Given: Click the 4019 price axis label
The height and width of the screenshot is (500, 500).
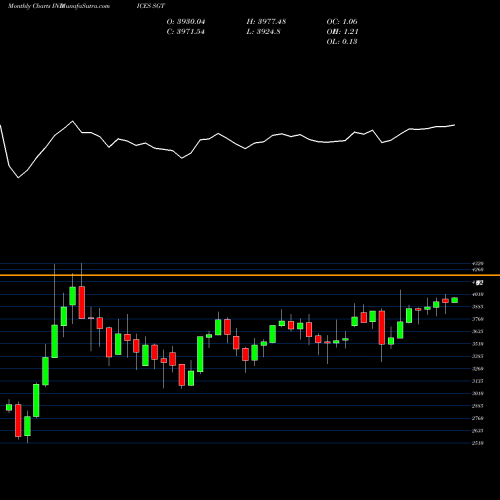Looking at the screenshot, I should pos(478,294).
